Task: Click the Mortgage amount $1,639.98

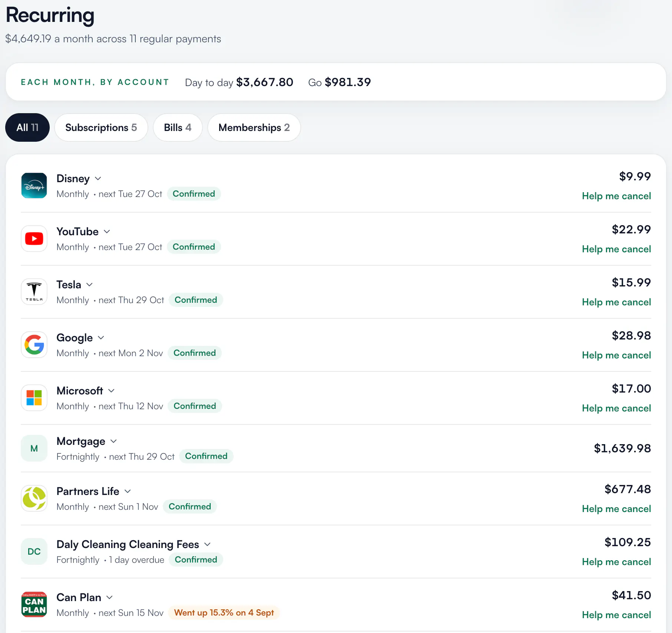Action: pos(622,448)
